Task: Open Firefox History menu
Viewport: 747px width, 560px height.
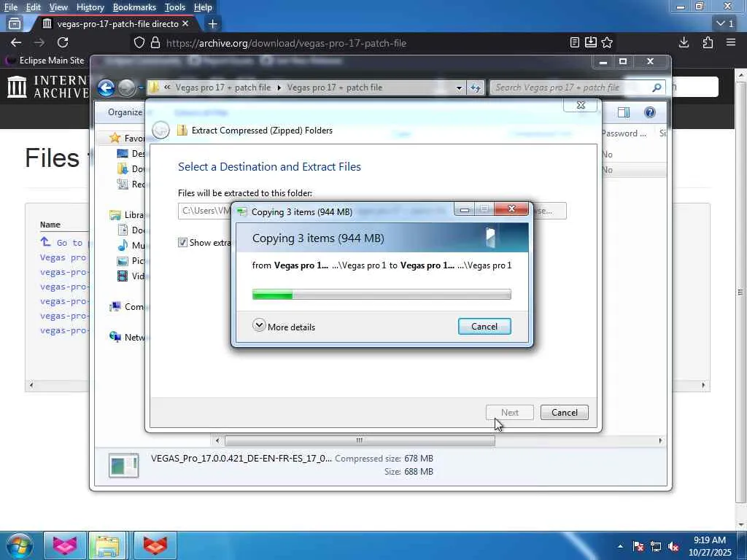Action: pos(90,7)
